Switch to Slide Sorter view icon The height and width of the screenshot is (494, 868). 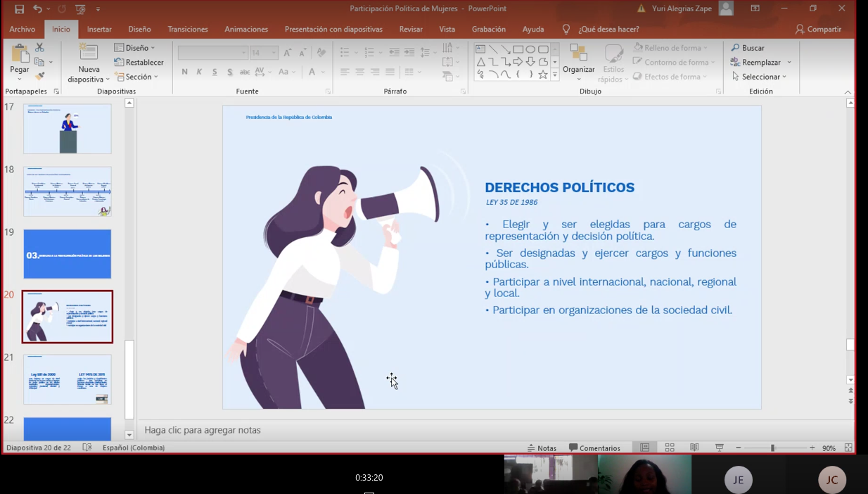[x=670, y=448]
